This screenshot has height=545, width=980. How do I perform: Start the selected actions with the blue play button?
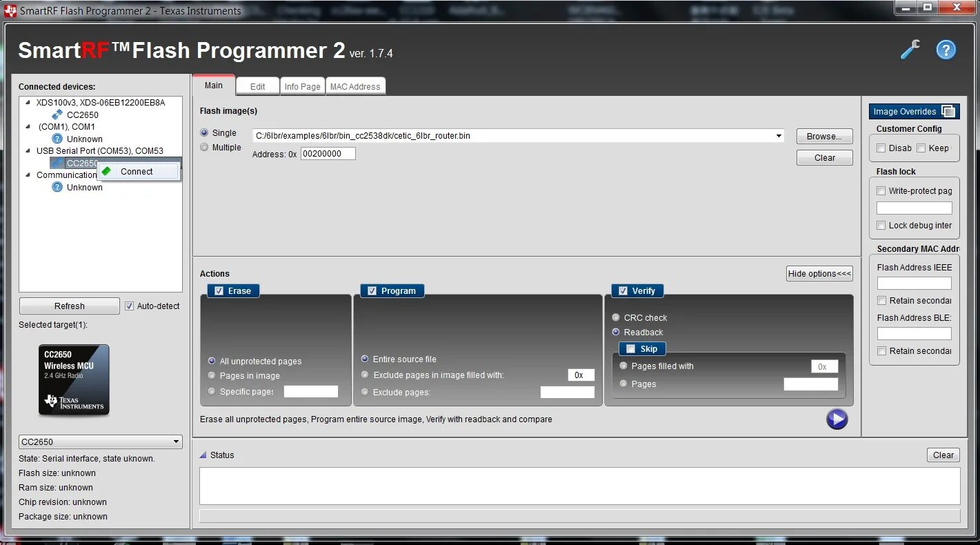point(837,419)
